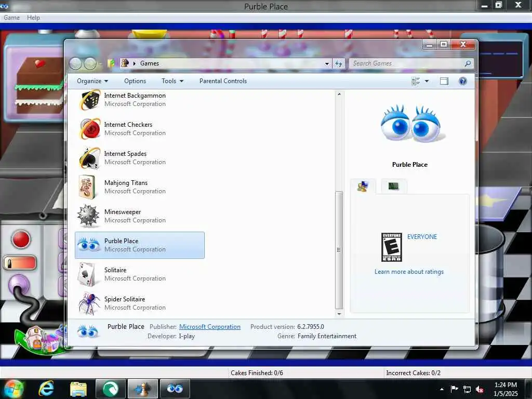Click the red gauge control in Purble Place

click(x=20, y=263)
